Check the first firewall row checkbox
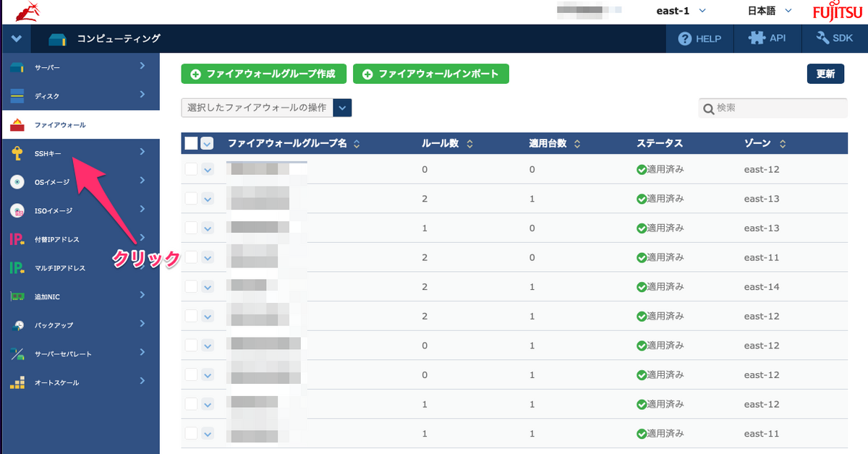 pos(191,169)
